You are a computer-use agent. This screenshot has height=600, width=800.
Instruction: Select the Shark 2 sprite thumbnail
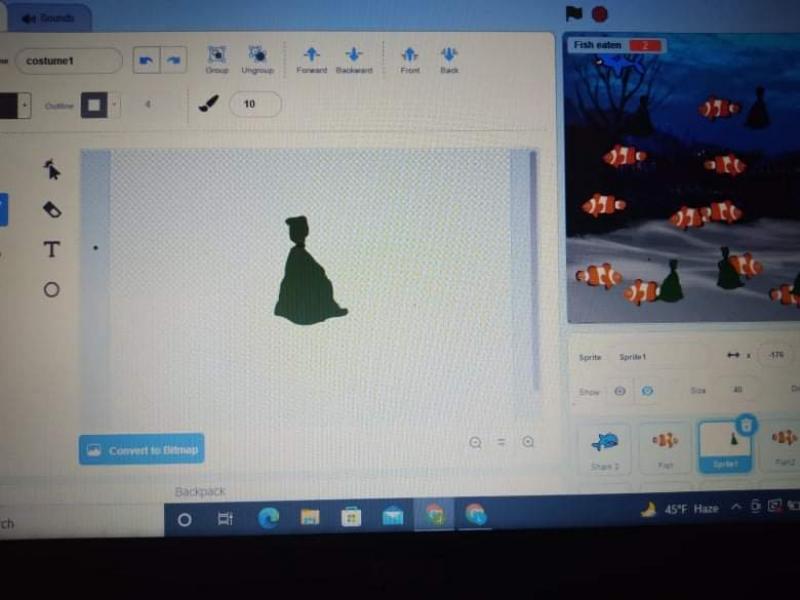coord(605,448)
